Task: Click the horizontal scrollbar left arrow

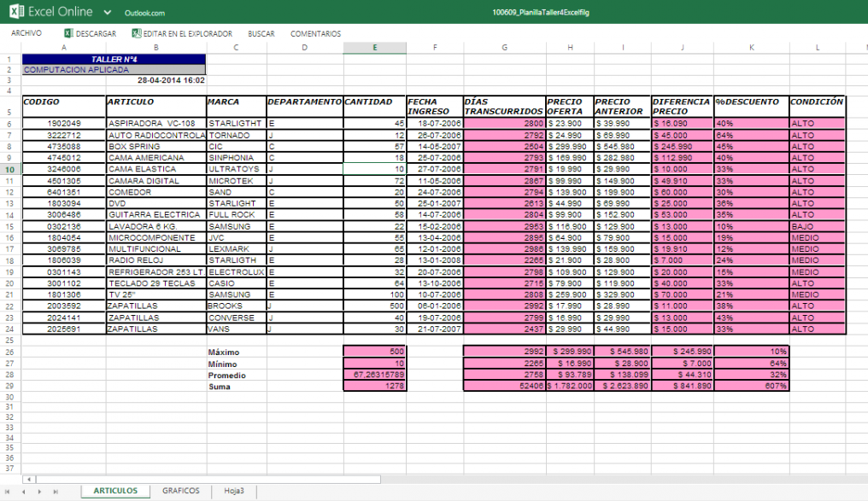Action: coord(29,480)
